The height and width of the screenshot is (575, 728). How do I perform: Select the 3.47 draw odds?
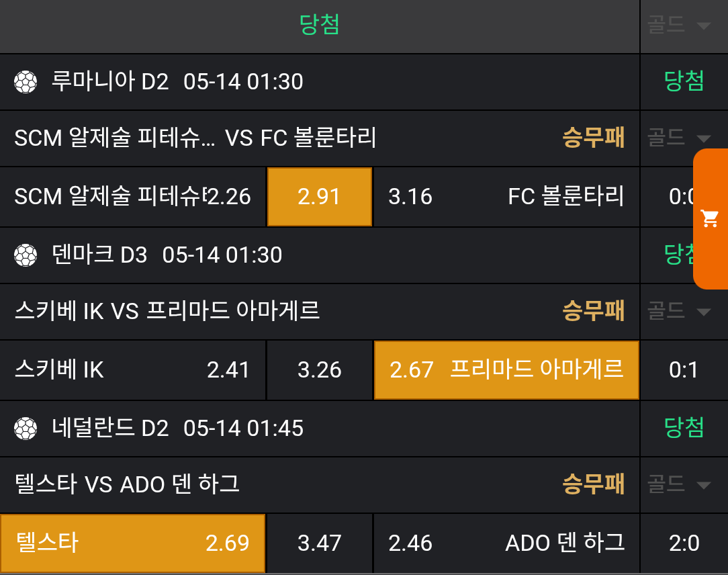(x=320, y=543)
